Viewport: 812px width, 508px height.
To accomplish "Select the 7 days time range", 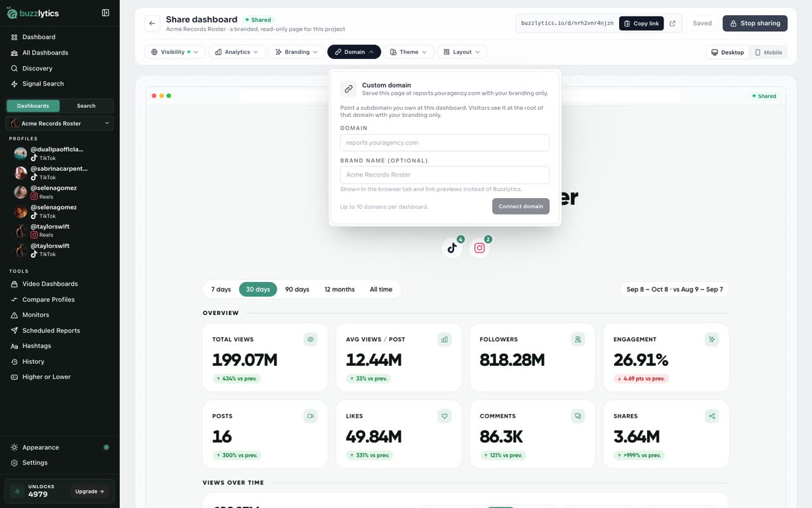I will click(221, 290).
